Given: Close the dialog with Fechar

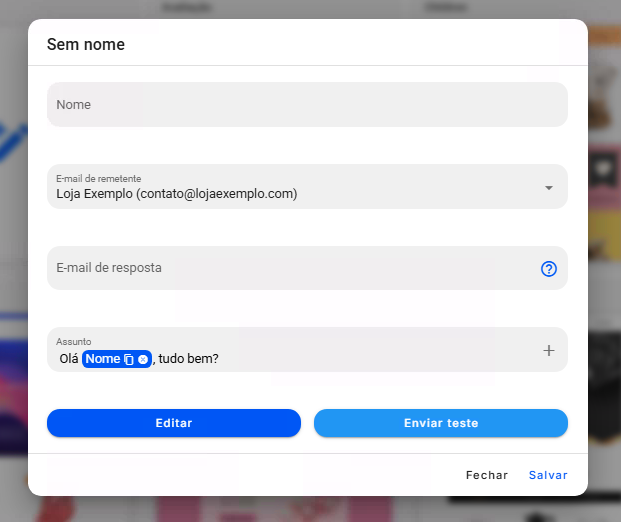Looking at the screenshot, I should pyautogui.click(x=487, y=475).
